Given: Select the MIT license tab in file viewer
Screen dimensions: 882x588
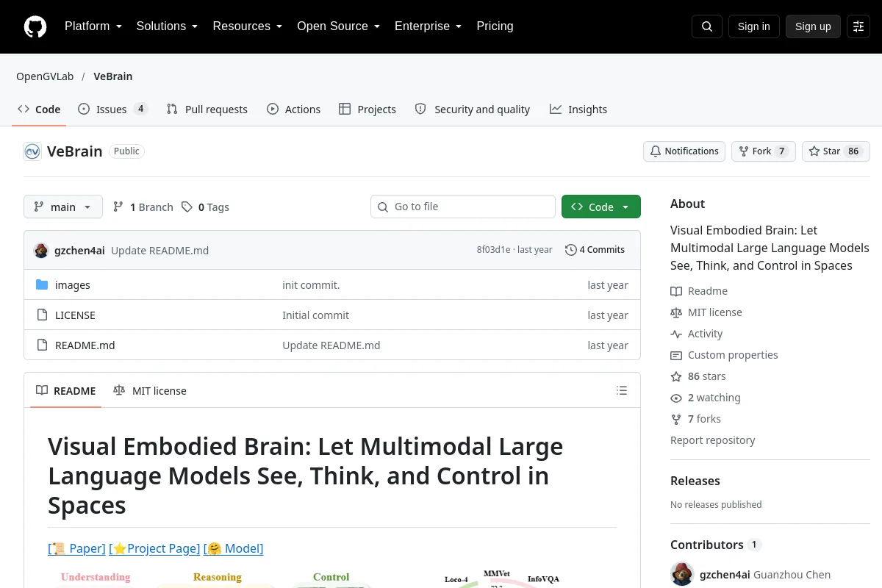Looking at the screenshot, I should pos(150,391).
